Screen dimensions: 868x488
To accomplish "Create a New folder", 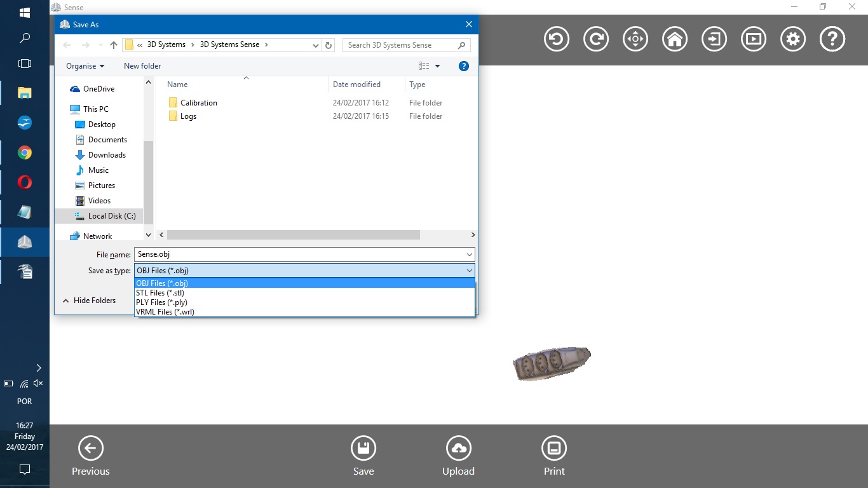I will coord(142,66).
